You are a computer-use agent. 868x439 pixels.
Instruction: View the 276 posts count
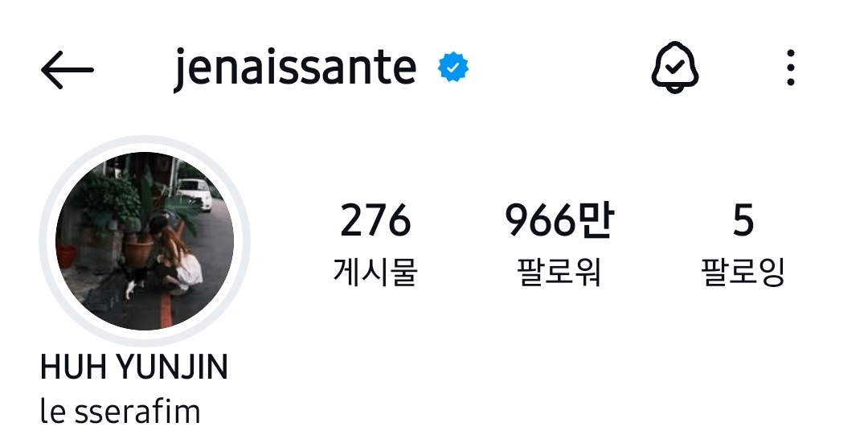click(375, 220)
